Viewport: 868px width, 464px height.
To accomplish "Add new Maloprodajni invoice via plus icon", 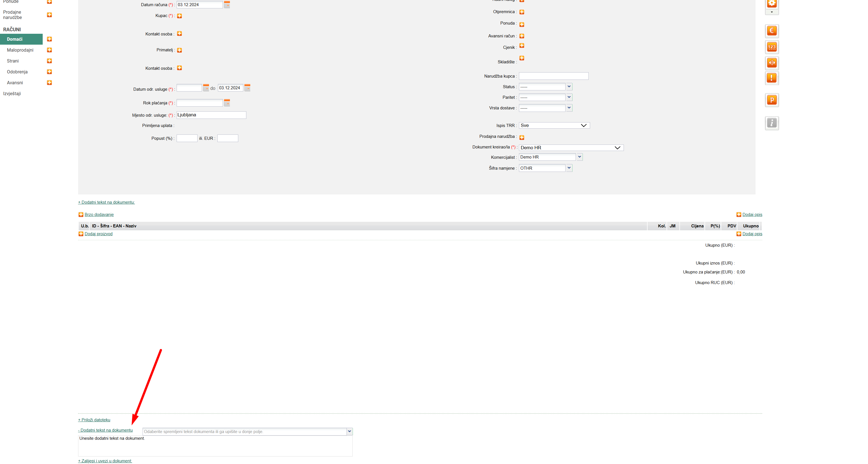I will [x=49, y=50].
